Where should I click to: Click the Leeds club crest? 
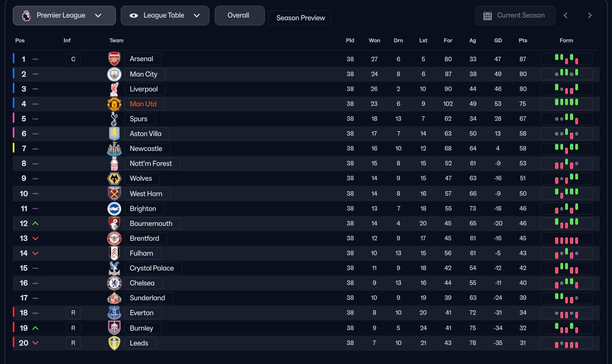click(114, 343)
